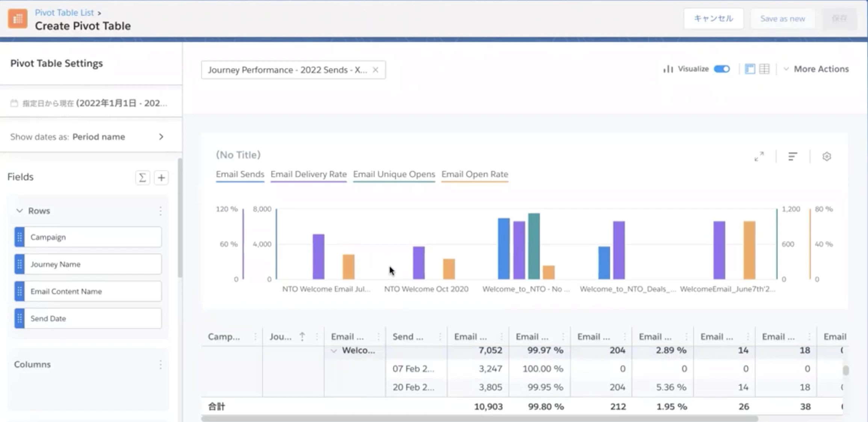Click the Save as new button
868x422 pixels.
(x=783, y=19)
